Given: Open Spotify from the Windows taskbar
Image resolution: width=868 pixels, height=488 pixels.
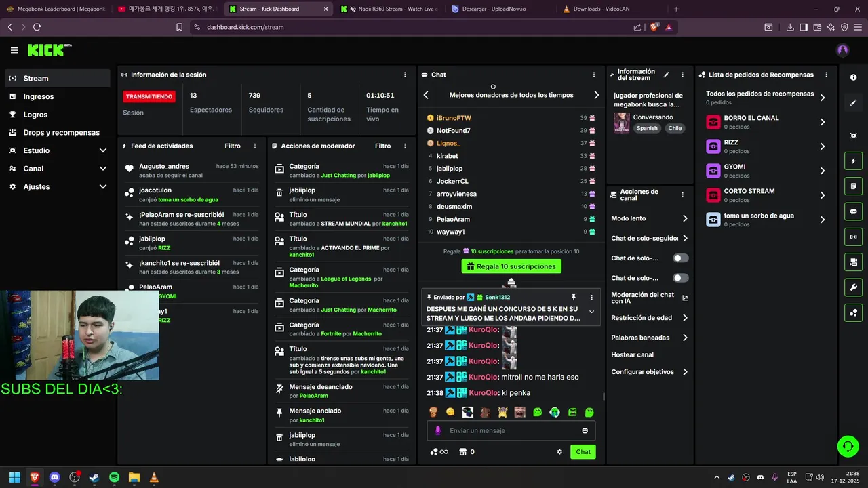Looking at the screenshot, I should coord(114,478).
